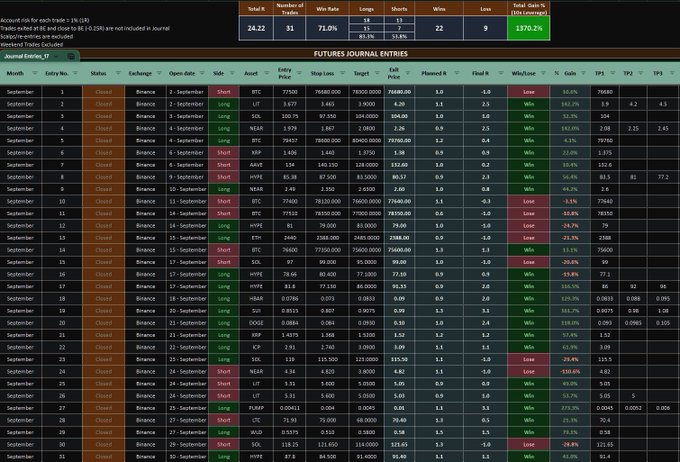Select the '18 - September' open date cell
The width and height of the screenshot is (680, 462).
point(187,298)
